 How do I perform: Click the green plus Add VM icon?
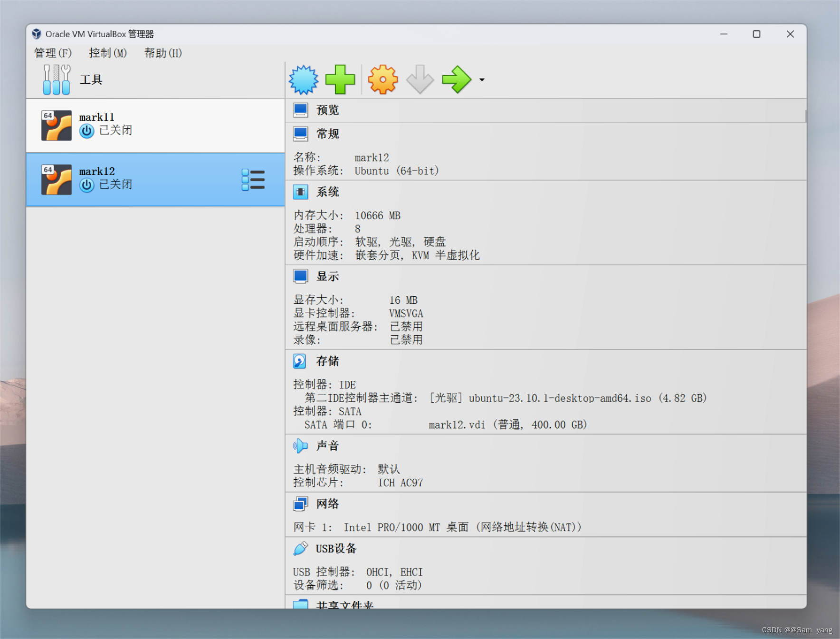pos(340,79)
